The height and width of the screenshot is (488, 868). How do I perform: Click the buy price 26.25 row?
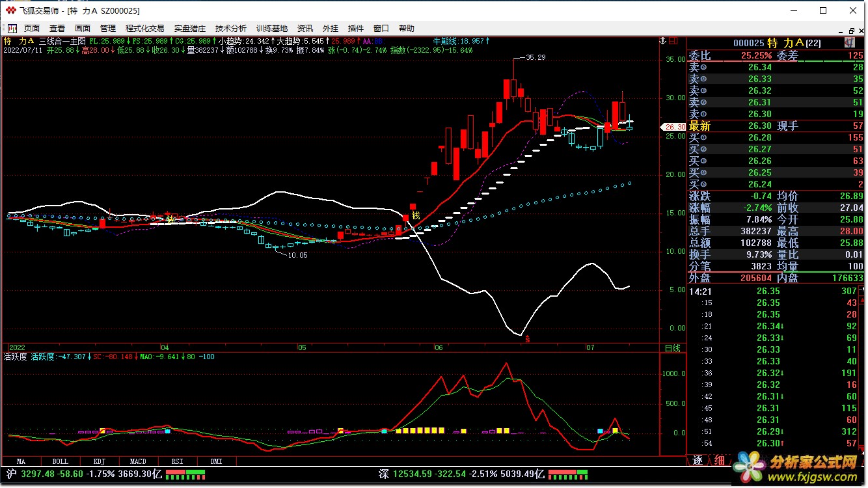click(776, 172)
